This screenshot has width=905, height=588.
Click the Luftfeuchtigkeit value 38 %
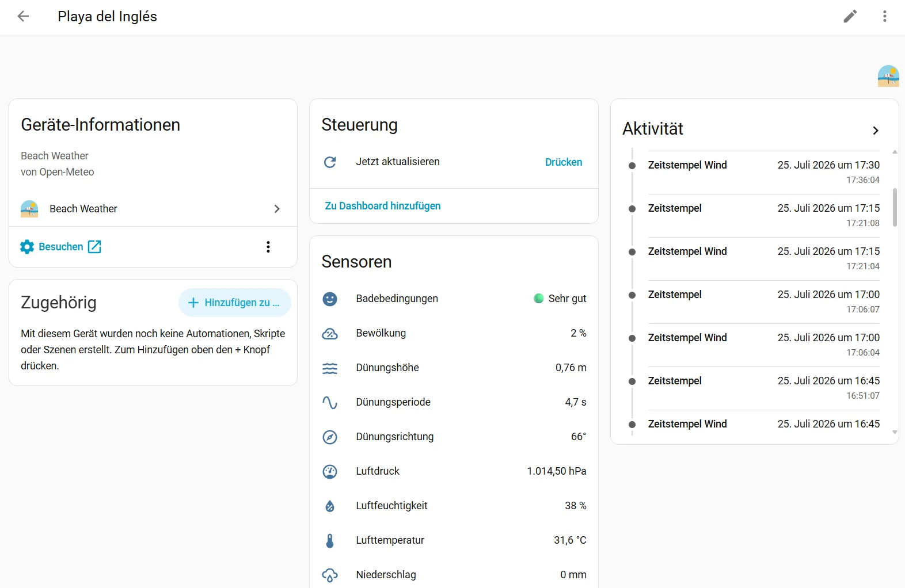pos(576,506)
